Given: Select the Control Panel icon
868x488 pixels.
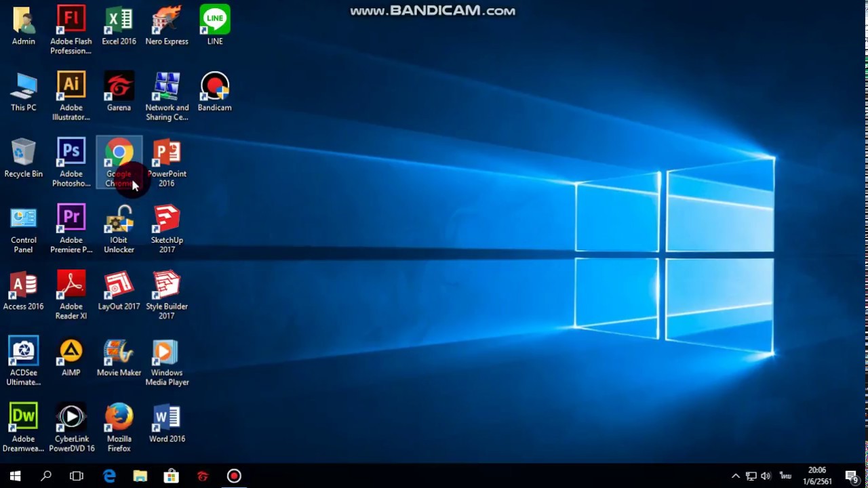Looking at the screenshot, I should pyautogui.click(x=23, y=229).
